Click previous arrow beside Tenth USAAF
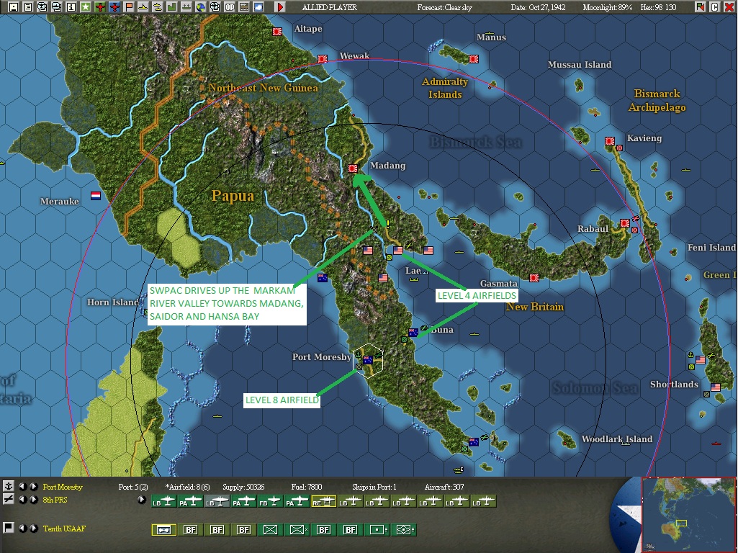 (22, 529)
